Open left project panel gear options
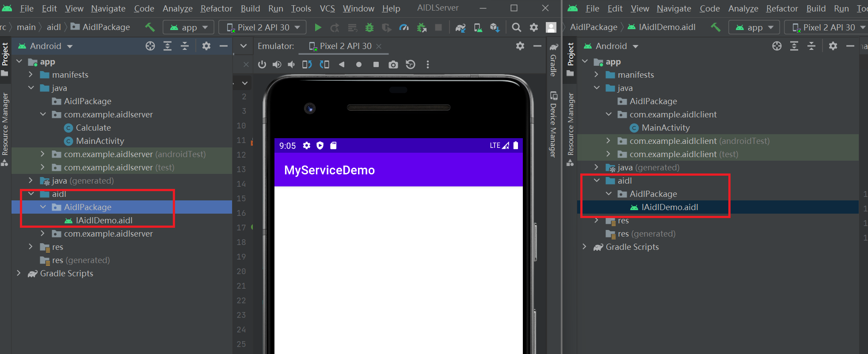The width and height of the screenshot is (868, 354). 206,46
